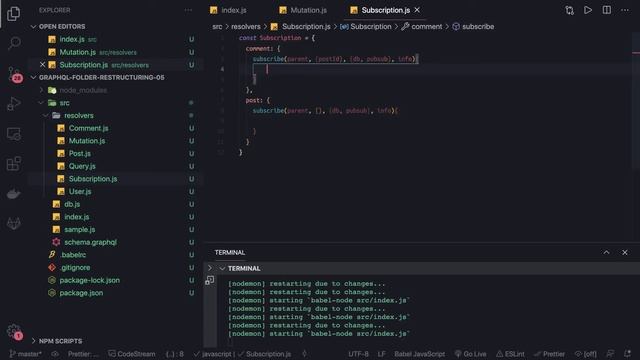The width and height of the screenshot is (640, 360).
Task: Click the open changes compare icon
Action: [x=569, y=10]
